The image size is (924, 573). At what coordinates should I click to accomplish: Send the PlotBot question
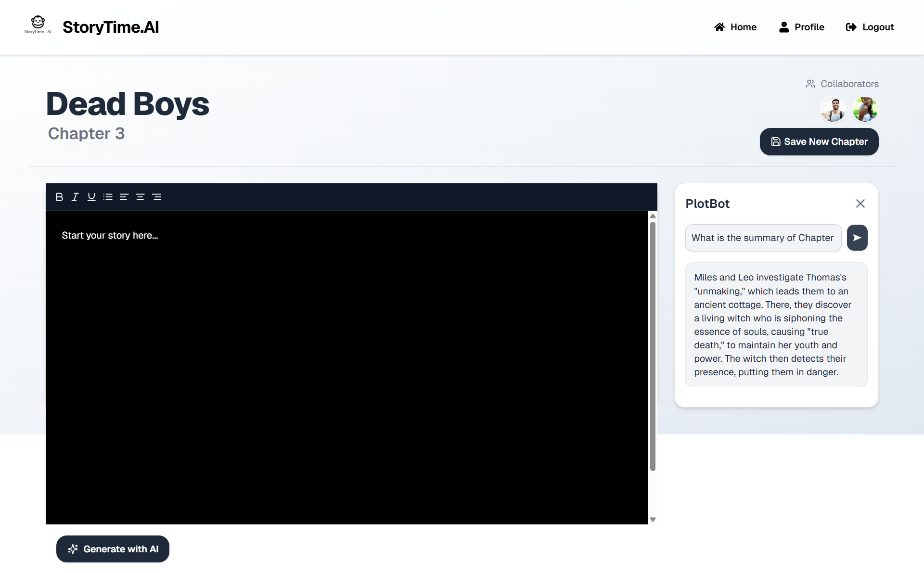click(x=857, y=238)
